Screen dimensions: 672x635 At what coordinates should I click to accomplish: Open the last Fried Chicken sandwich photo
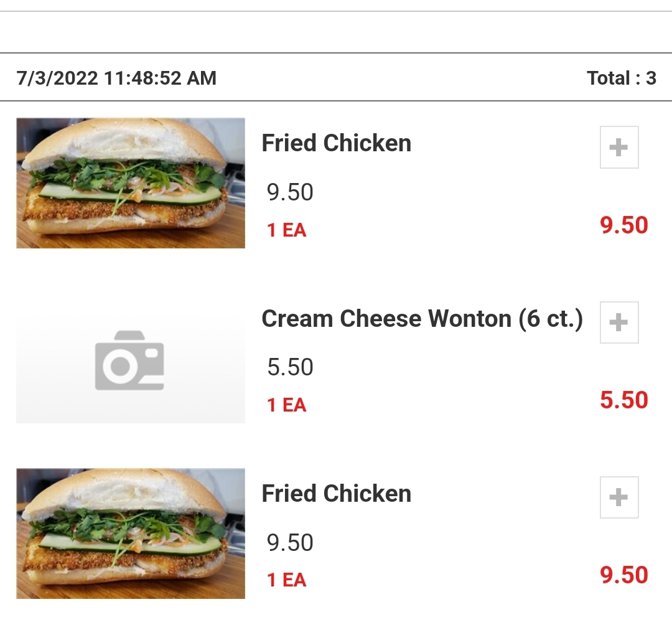point(130,534)
